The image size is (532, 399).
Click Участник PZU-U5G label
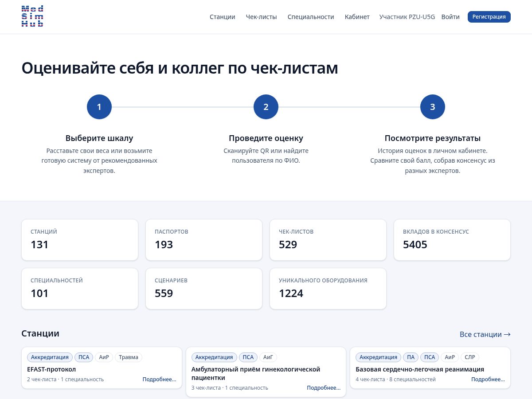pos(407,17)
